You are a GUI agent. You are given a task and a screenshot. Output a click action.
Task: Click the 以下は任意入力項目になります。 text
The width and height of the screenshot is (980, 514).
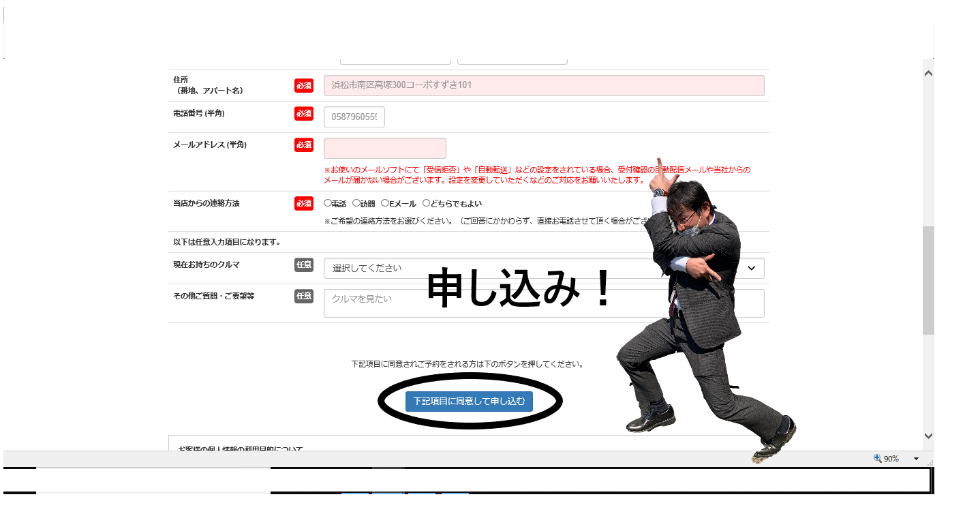227,242
